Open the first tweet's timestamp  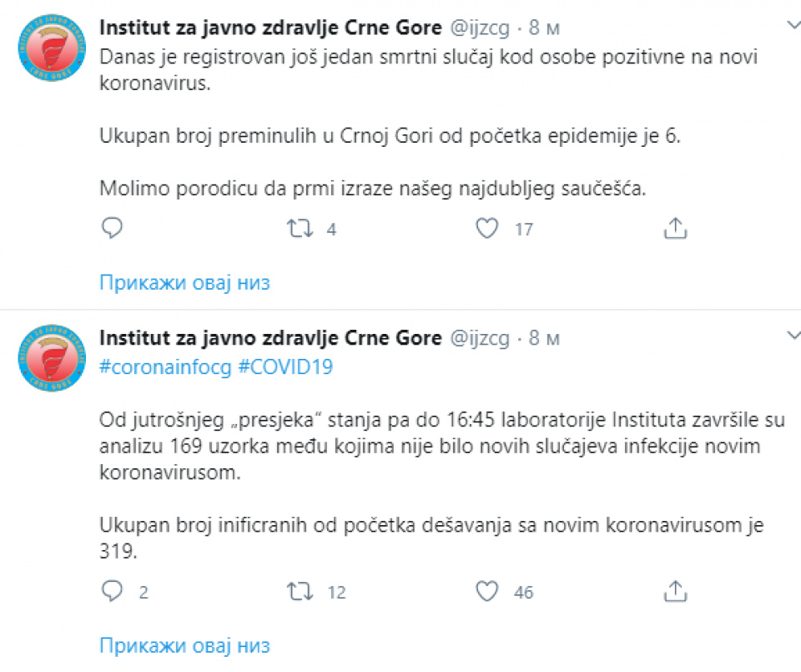(545, 28)
